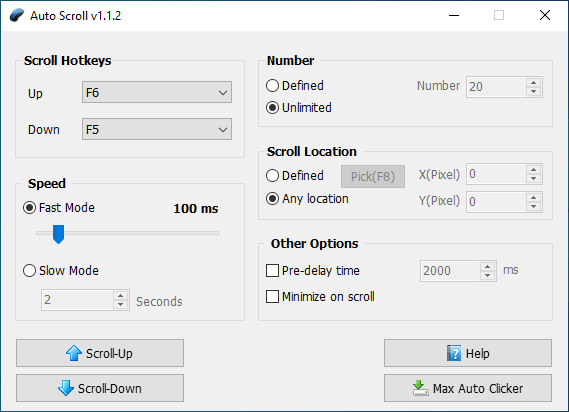Select Defined under the Number group
Viewport: 569px width, 412px height.
[273, 86]
